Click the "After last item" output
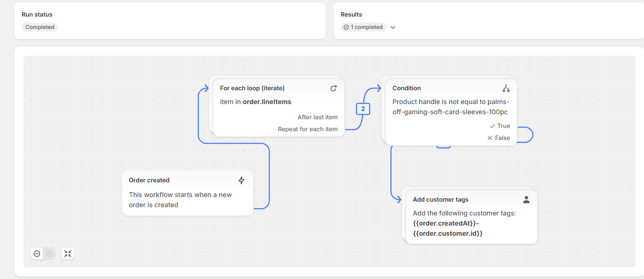 click(317, 117)
